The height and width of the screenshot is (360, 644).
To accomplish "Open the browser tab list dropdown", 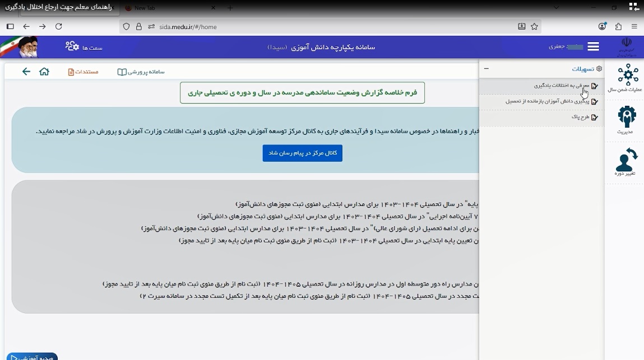I will coord(556,8).
